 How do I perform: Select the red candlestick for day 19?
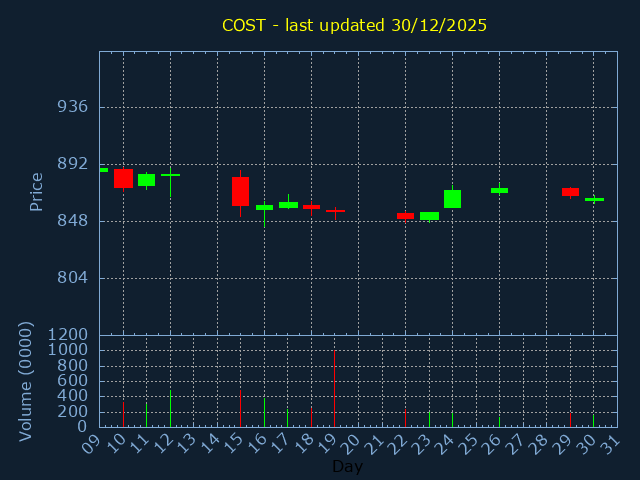pos(335,211)
